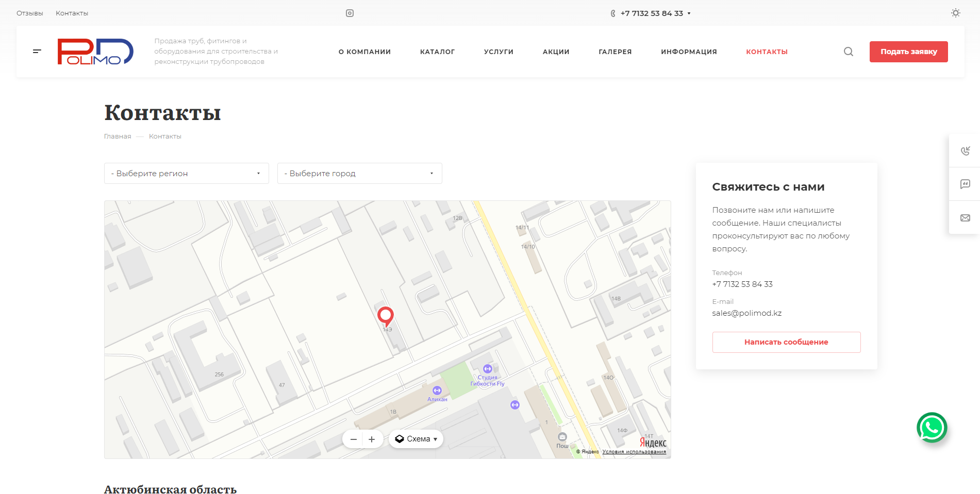The width and height of the screenshot is (980, 494).
Task: Open the 'Услуги' menu item
Action: [x=499, y=52]
